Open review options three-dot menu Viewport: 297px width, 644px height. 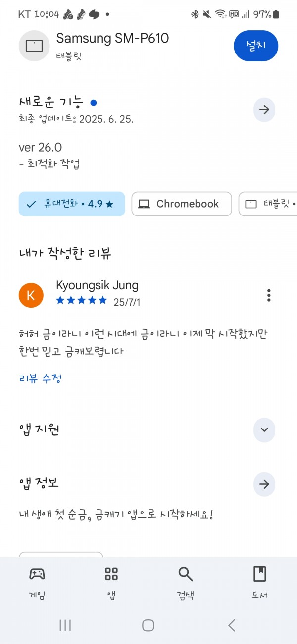[269, 295]
